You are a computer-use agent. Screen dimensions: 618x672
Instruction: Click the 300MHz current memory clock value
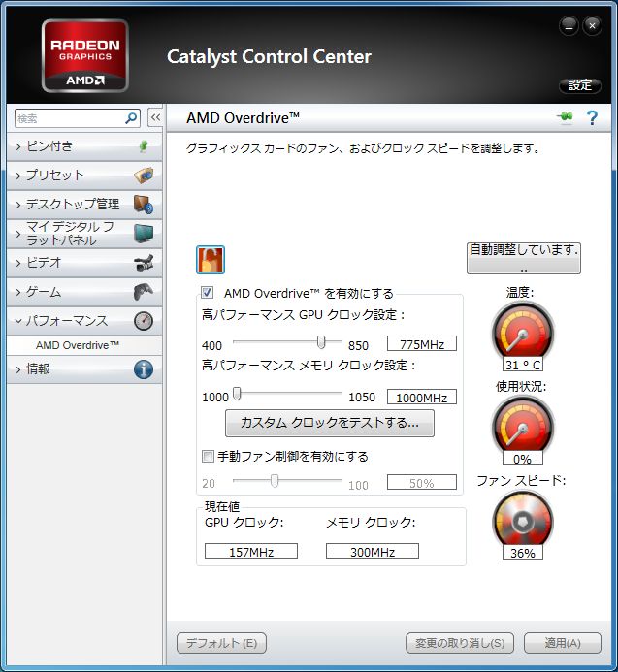coord(373,551)
